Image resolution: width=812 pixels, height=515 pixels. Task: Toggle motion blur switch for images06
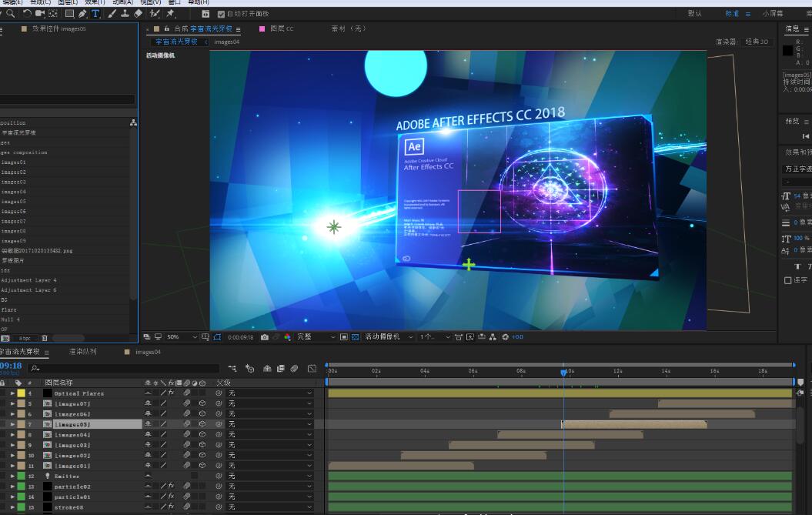(x=187, y=414)
